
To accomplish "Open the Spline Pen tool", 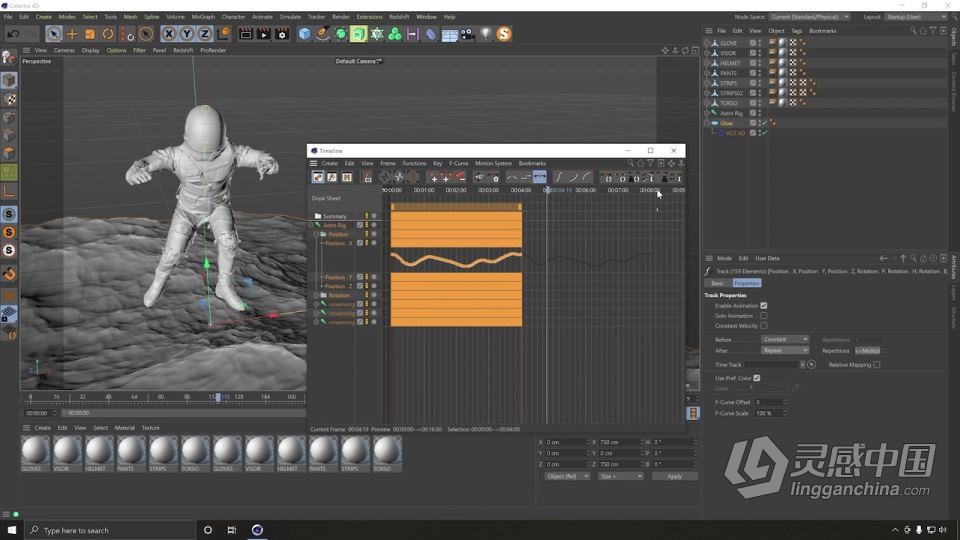I will click(x=323, y=34).
